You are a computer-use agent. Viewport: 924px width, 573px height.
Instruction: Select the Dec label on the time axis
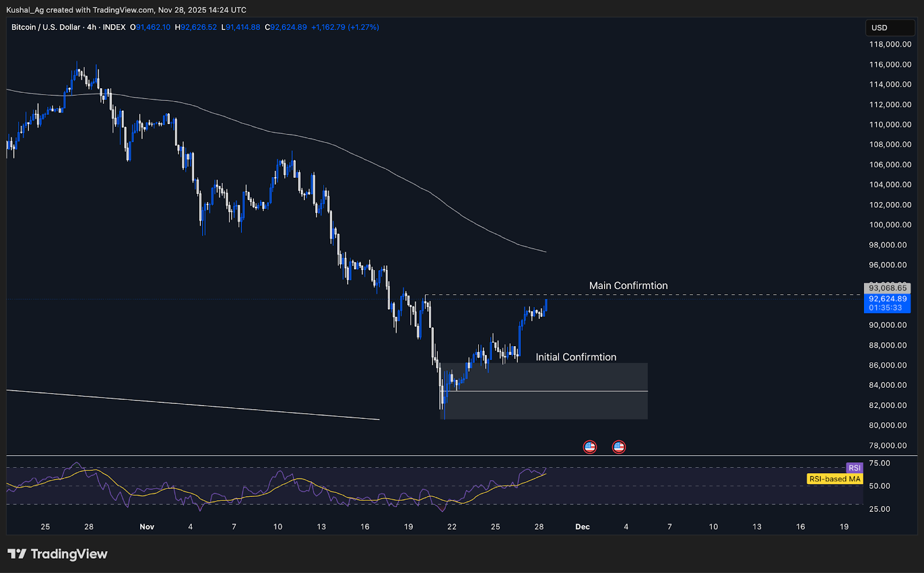point(582,527)
